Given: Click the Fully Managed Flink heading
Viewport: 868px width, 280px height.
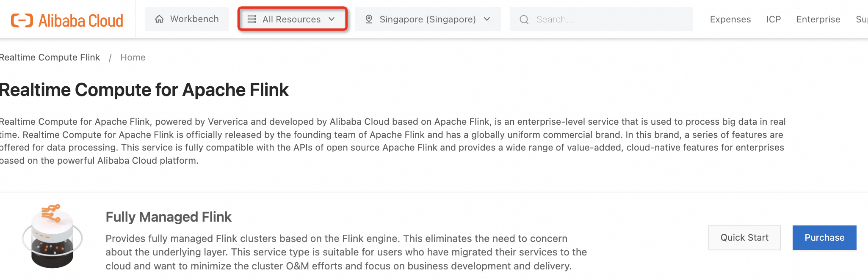Looking at the screenshot, I should [x=169, y=217].
